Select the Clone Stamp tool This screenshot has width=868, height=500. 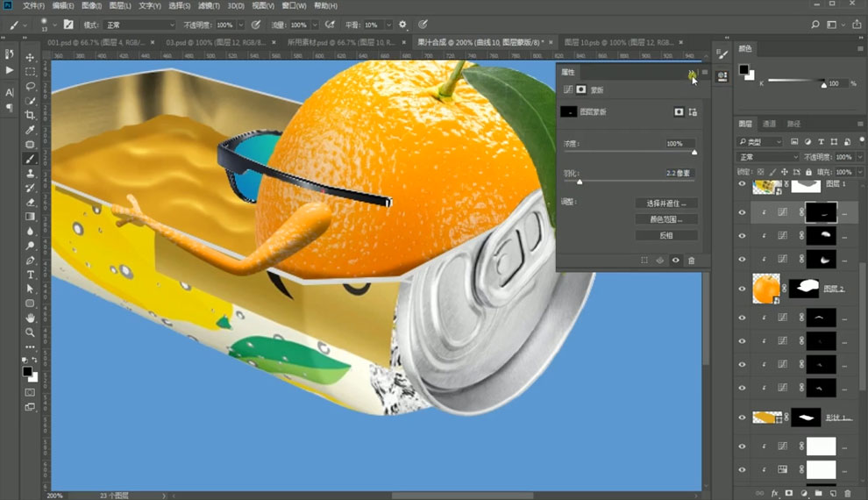pos(30,174)
